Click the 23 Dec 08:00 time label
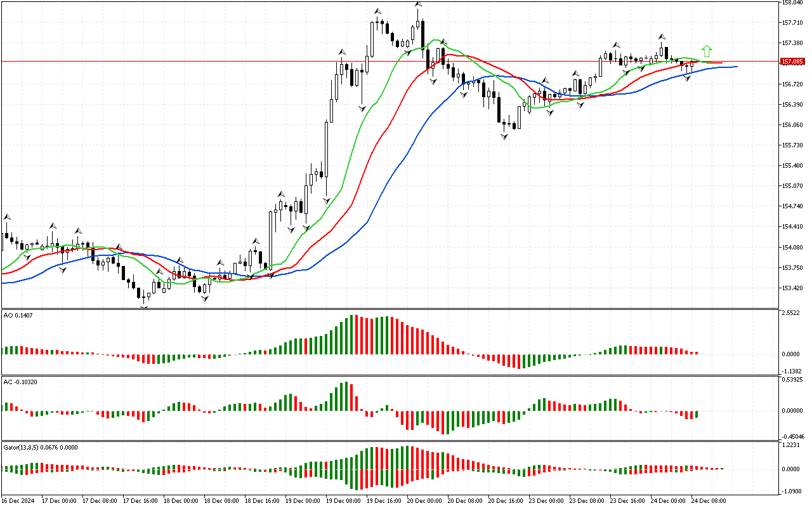 coord(587,501)
